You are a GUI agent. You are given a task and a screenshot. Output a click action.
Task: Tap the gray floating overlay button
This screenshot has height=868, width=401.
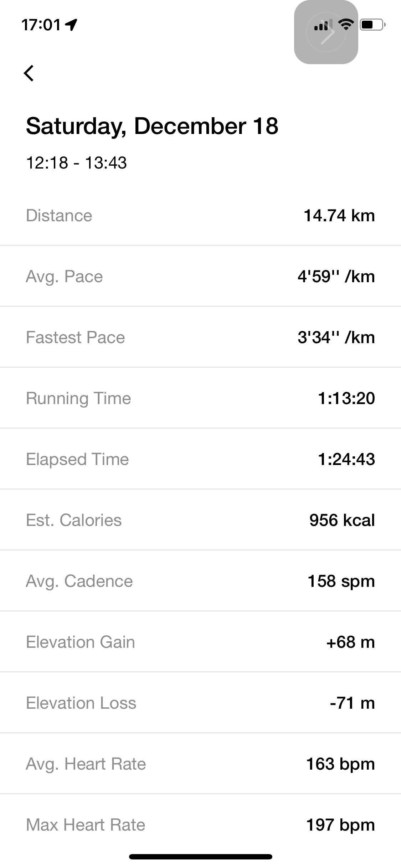[326, 32]
